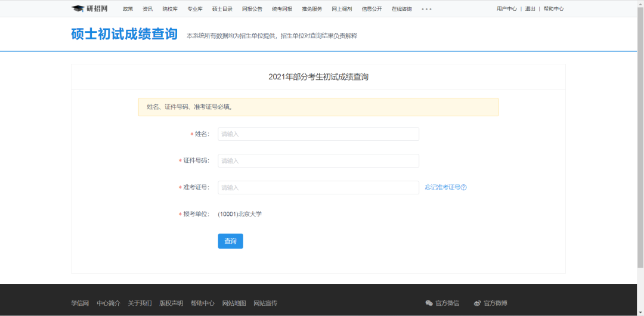Click the Weibo icon in footer
Image resolution: width=644 pixels, height=316 pixels.
click(477, 303)
